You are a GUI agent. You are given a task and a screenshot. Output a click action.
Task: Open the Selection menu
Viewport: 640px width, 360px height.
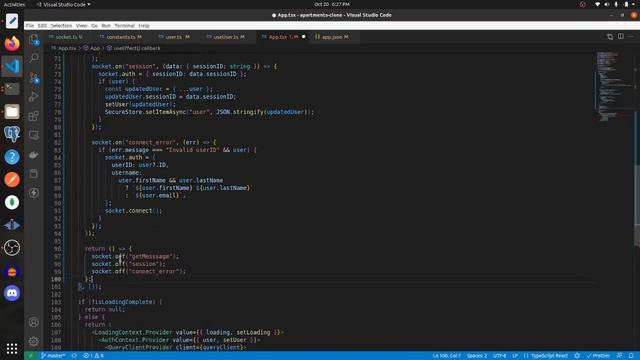point(61,25)
